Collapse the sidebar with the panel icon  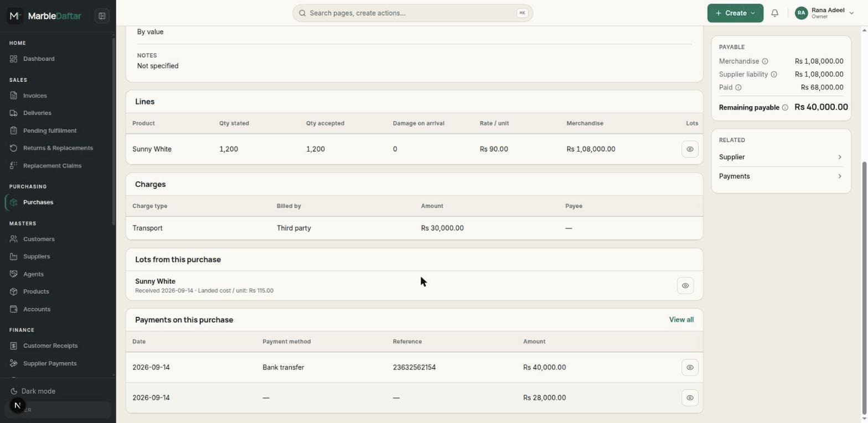(102, 16)
